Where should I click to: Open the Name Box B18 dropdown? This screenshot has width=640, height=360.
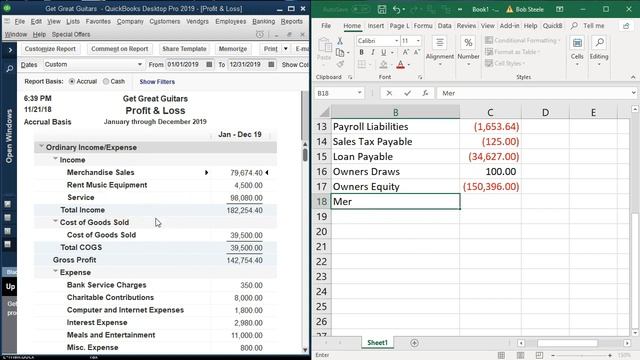coord(360,93)
